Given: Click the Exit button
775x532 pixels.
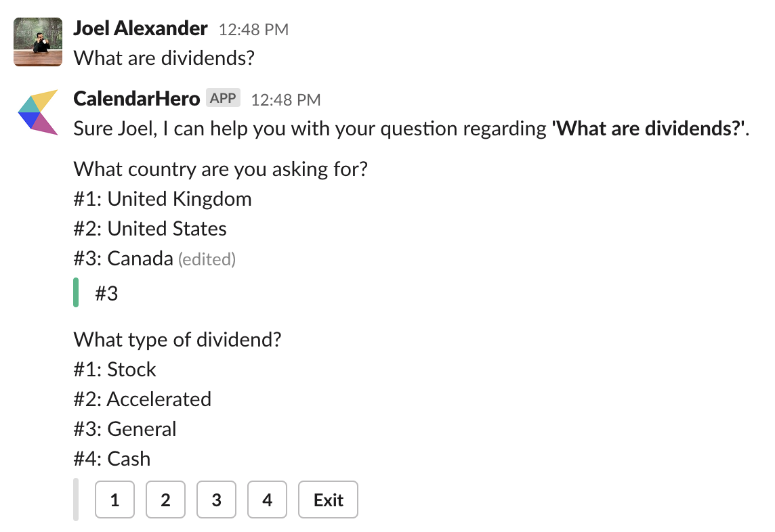Looking at the screenshot, I should (328, 500).
